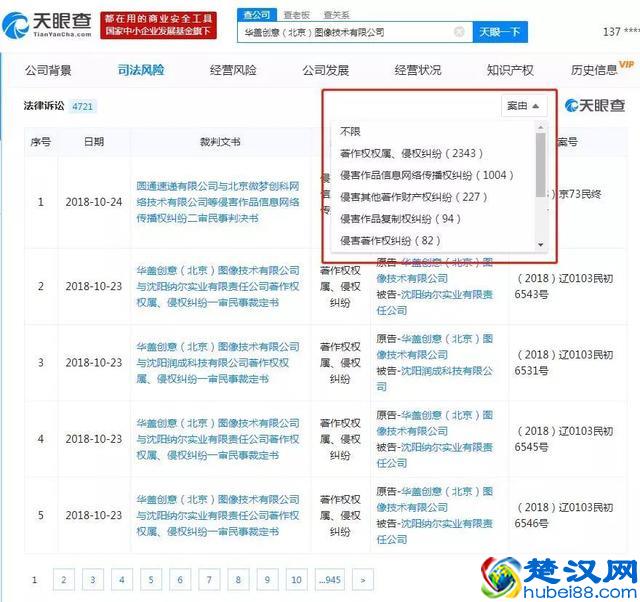Screen dimensions: 640x602
Task: Open defendant 沈阳润成科技有限公司 link
Action: 435,379
